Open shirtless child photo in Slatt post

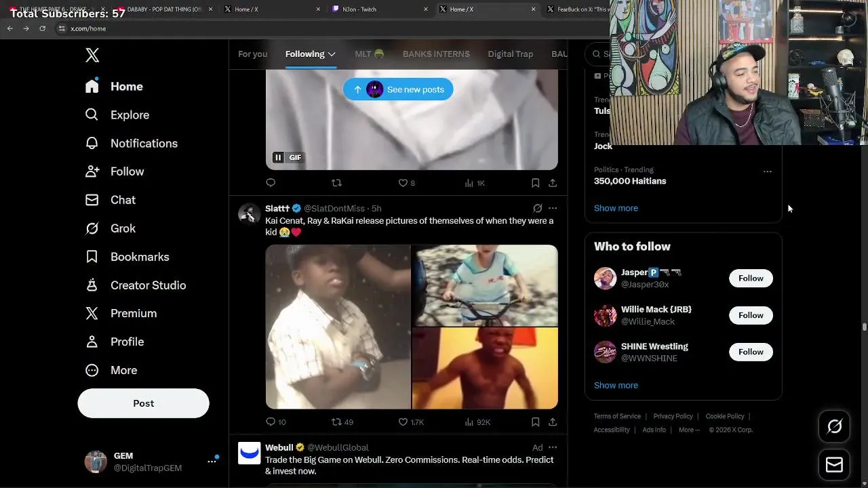click(x=485, y=368)
